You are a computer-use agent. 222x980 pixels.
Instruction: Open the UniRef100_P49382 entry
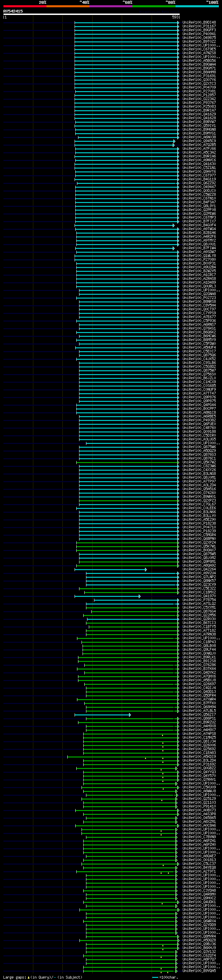[199, 420]
